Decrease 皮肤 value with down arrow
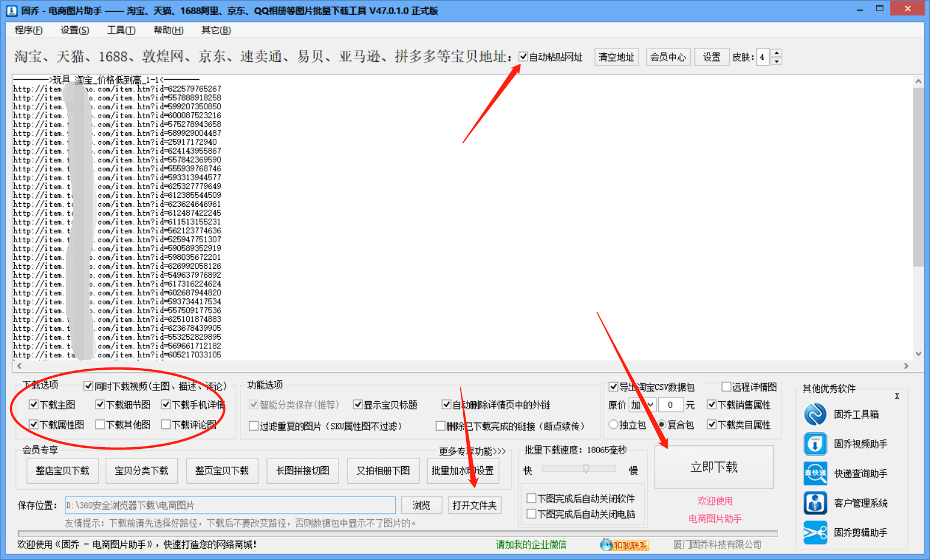930x560 pixels. (776, 61)
